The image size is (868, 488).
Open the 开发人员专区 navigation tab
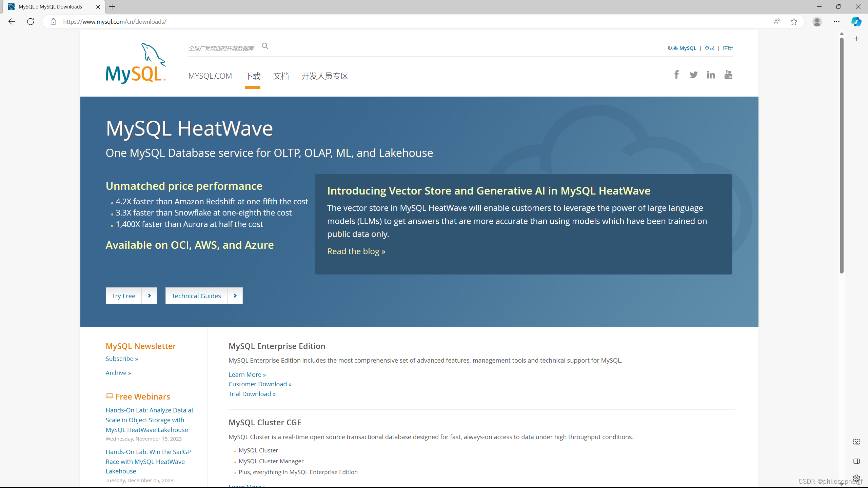click(x=324, y=76)
